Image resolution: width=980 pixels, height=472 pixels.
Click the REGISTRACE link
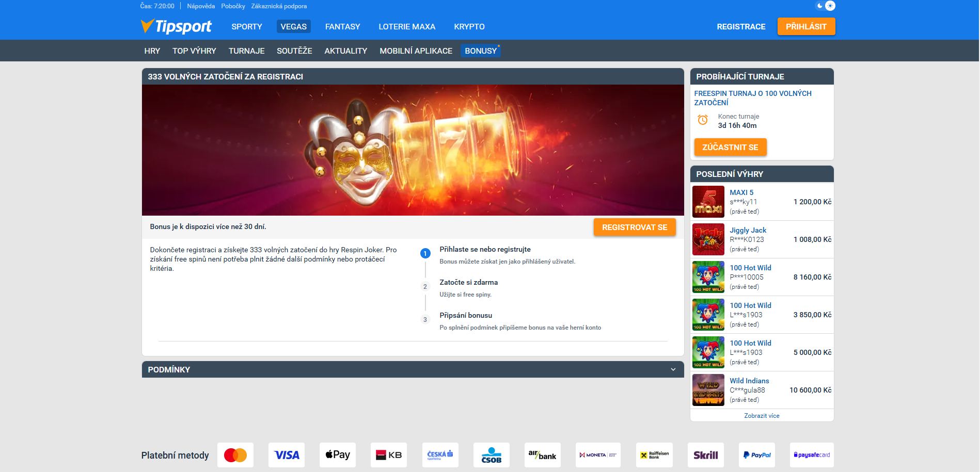point(741,26)
